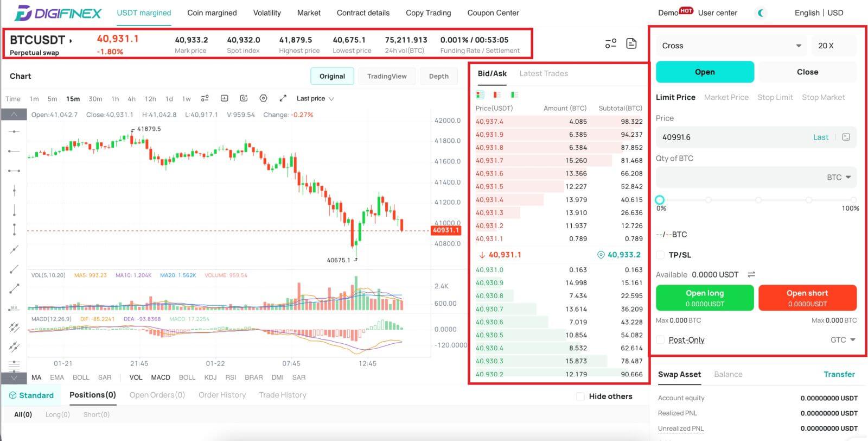Toggle the VOL sub indicator
The width and height of the screenshot is (868, 441).
136,377
